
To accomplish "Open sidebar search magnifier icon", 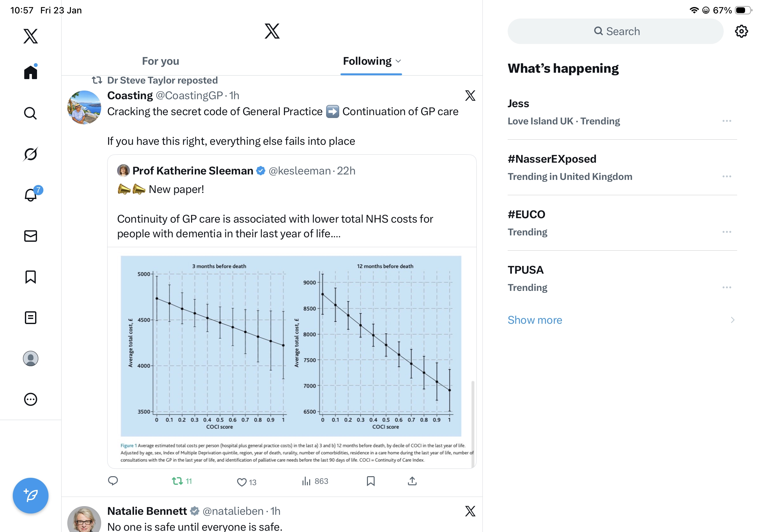I will [31, 113].
